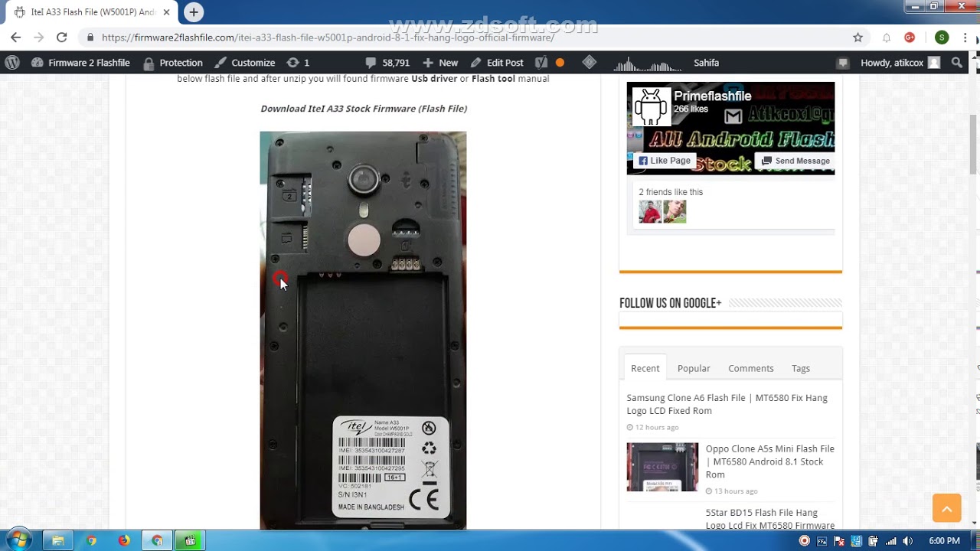Open the Primeflashfile page title link

pyautogui.click(x=712, y=96)
